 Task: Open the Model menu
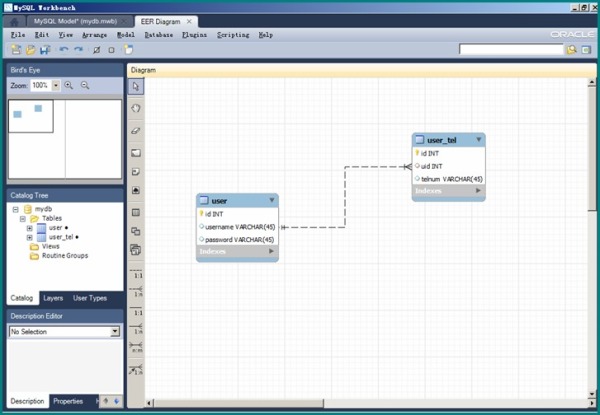coord(126,35)
